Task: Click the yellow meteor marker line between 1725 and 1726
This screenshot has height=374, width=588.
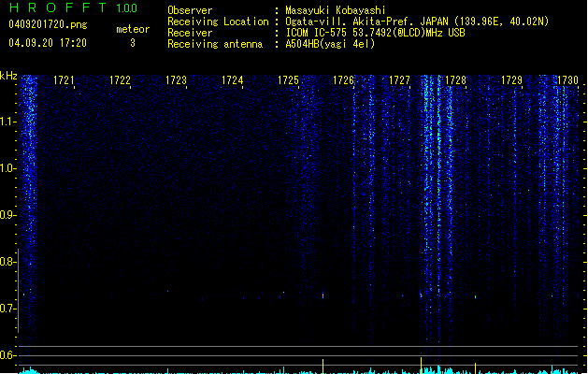Action: (323, 367)
